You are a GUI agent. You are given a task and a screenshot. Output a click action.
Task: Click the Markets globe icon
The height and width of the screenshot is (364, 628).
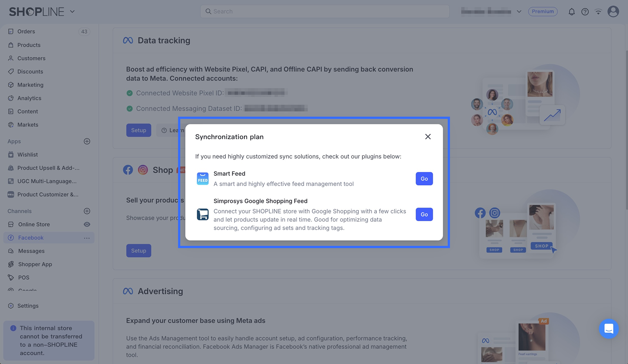coord(11,124)
